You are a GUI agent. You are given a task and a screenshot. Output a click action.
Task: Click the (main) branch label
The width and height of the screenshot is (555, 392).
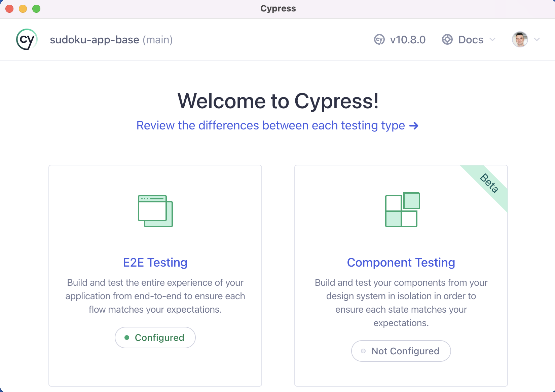click(x=158, y=40)
